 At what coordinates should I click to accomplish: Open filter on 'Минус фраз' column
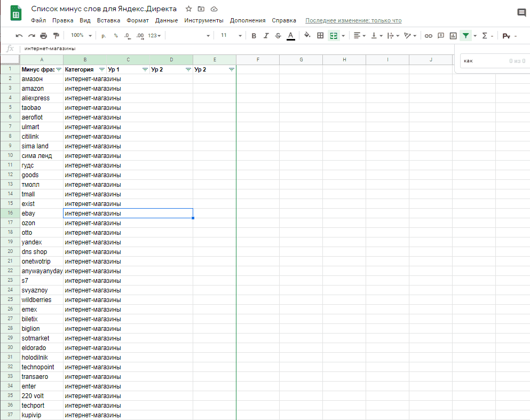(x=59, y=69)
